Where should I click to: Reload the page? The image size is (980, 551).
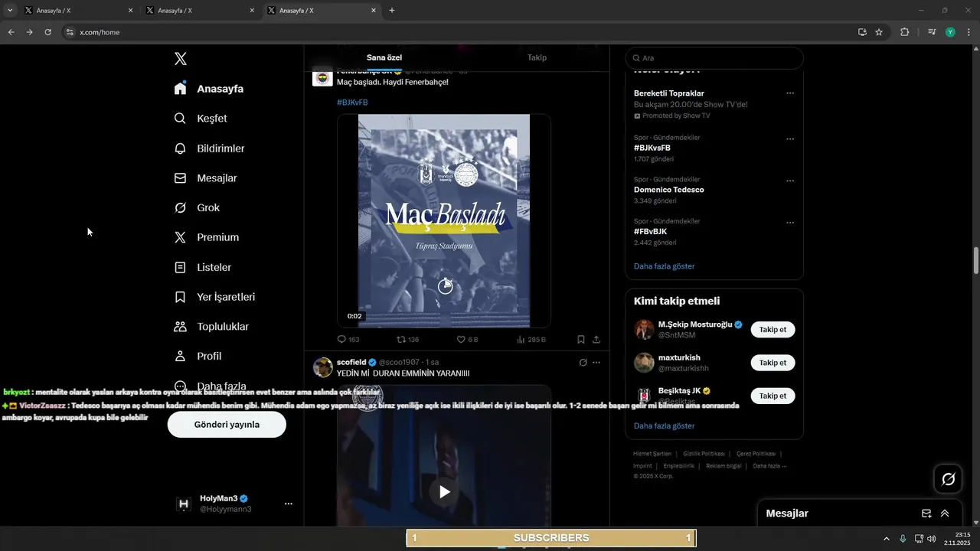(47, 32)
